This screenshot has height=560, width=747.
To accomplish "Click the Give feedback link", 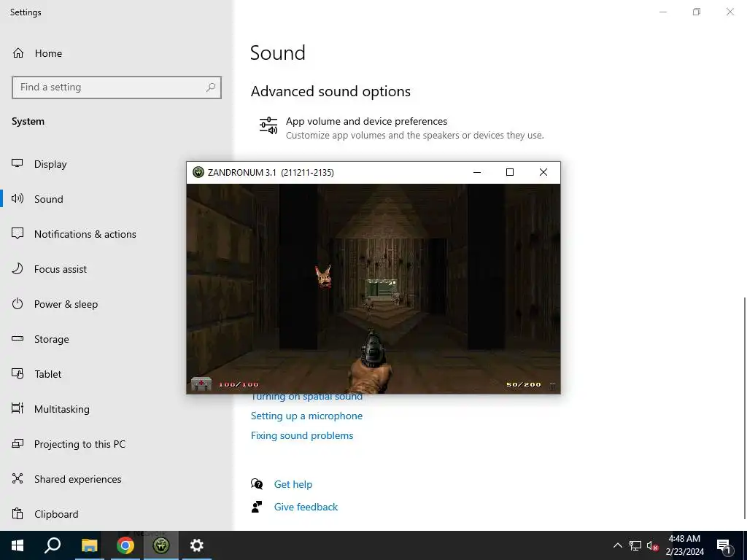I will (x=306, y=507).
